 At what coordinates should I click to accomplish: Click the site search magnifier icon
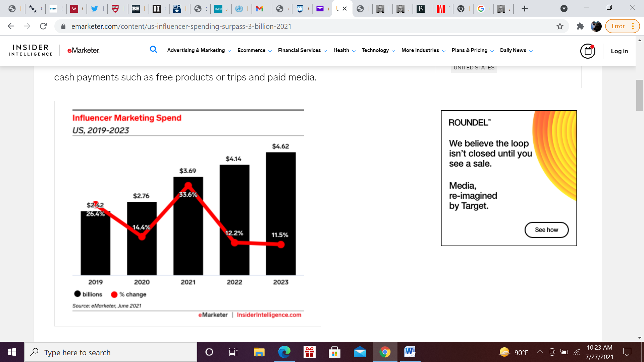point(153,50)
